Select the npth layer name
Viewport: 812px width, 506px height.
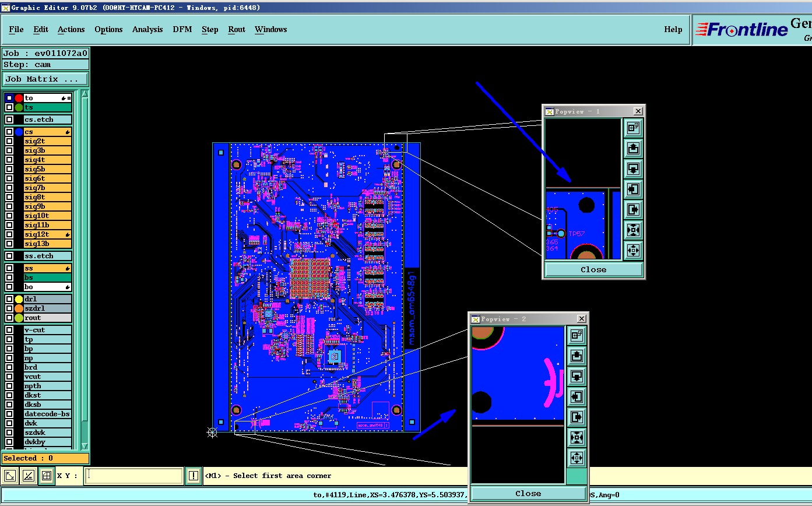(x=48, y=386)
